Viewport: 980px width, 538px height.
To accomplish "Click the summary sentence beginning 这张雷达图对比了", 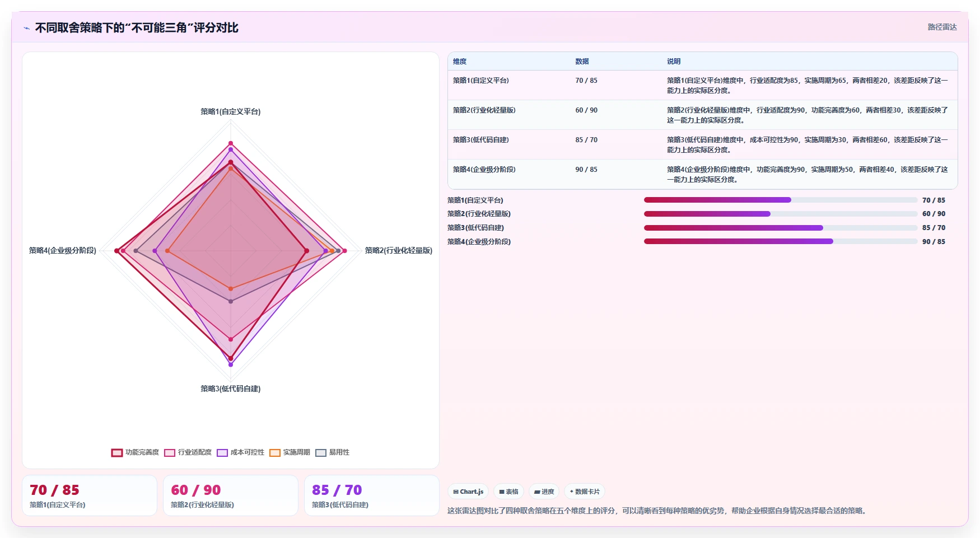I will click(x=658, y=511).
